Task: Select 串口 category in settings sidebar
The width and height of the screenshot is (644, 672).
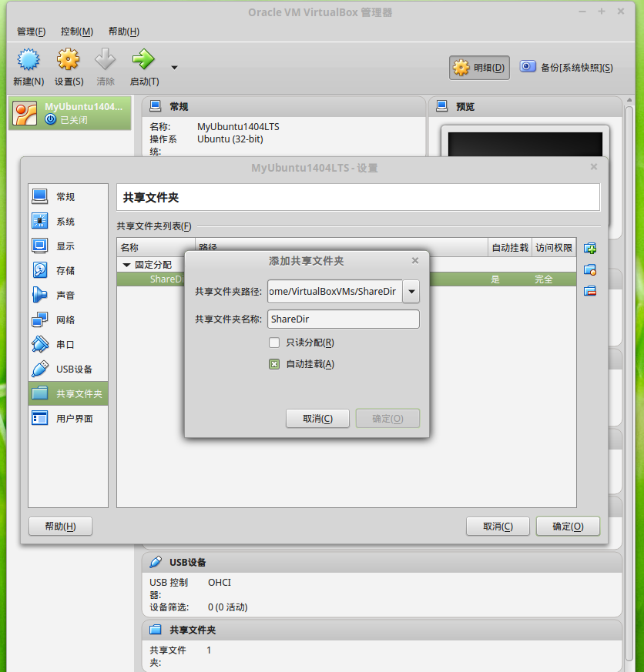Action: point(68,345)
